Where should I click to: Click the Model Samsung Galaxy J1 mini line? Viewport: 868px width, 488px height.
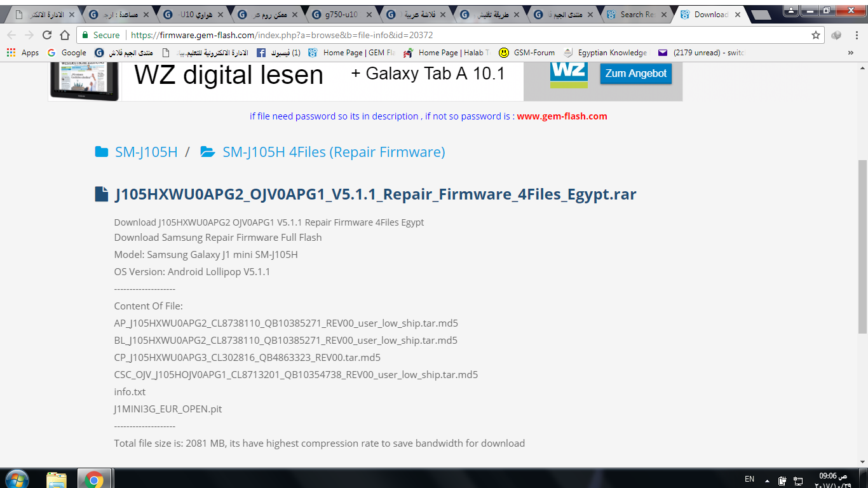click(206, 255)
